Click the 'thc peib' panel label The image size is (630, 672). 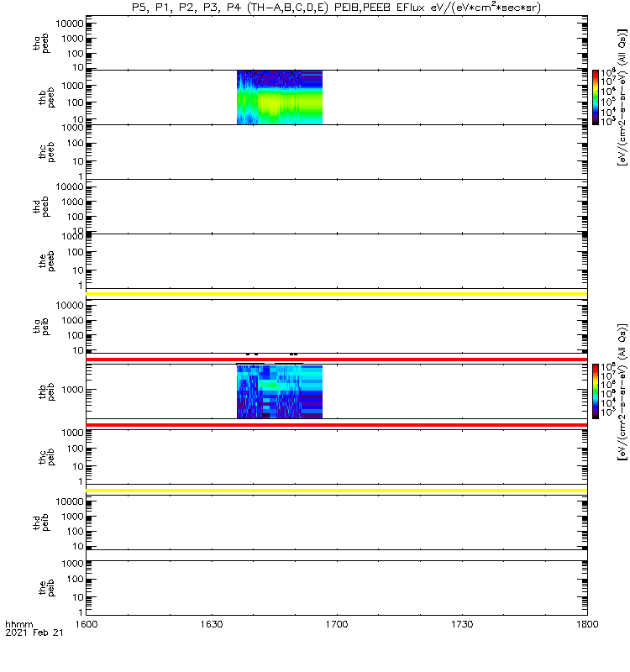tap(46, 457)
